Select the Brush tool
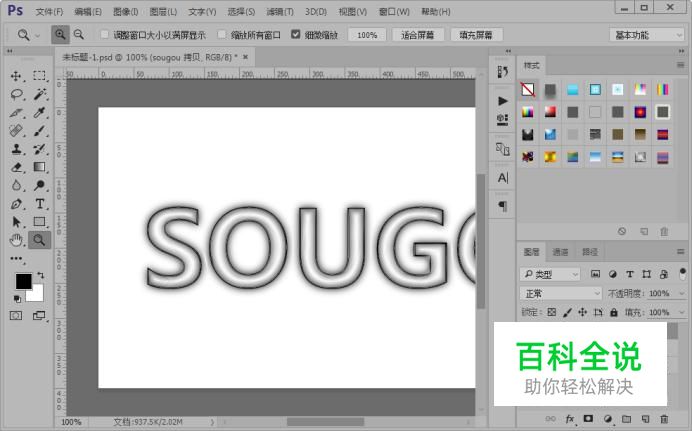The width and height of the screenshot is (692, 431). [x=39, y=131]
